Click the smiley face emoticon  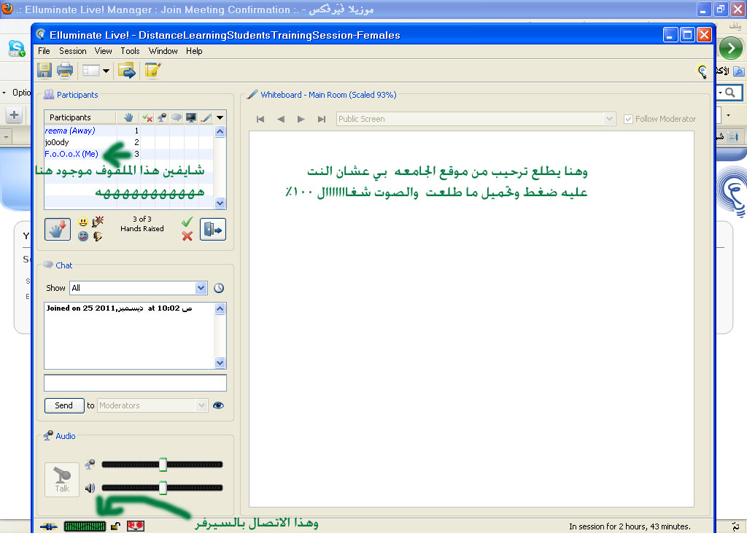(83, 222)
